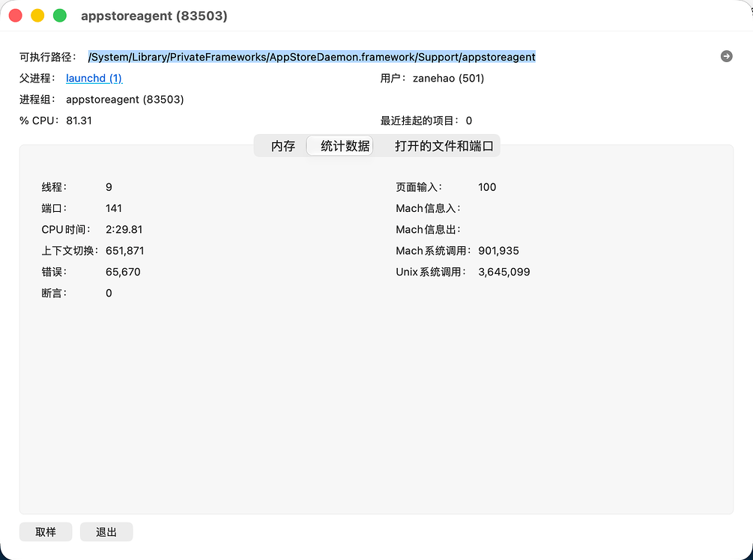Click window title appstoreagent (83503)
This screenshot has height=560, width=753.
tap(154, 16)
